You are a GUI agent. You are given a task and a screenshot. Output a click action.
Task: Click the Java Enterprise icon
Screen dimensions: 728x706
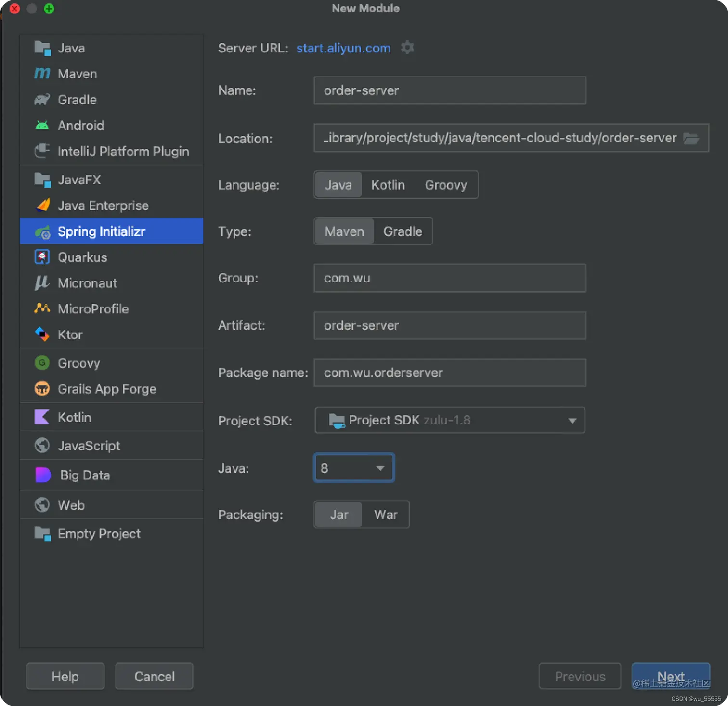(43, 205)
